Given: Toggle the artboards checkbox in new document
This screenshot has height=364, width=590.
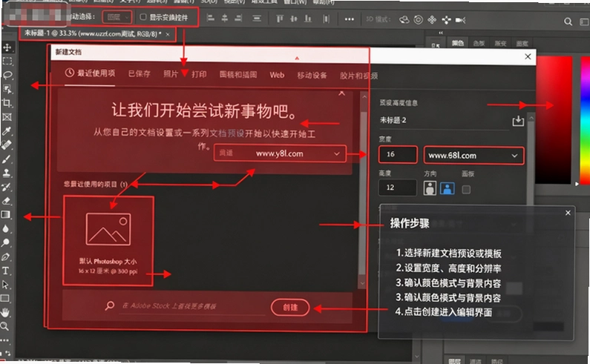Looking at the screenshot, I should (466, 190).
